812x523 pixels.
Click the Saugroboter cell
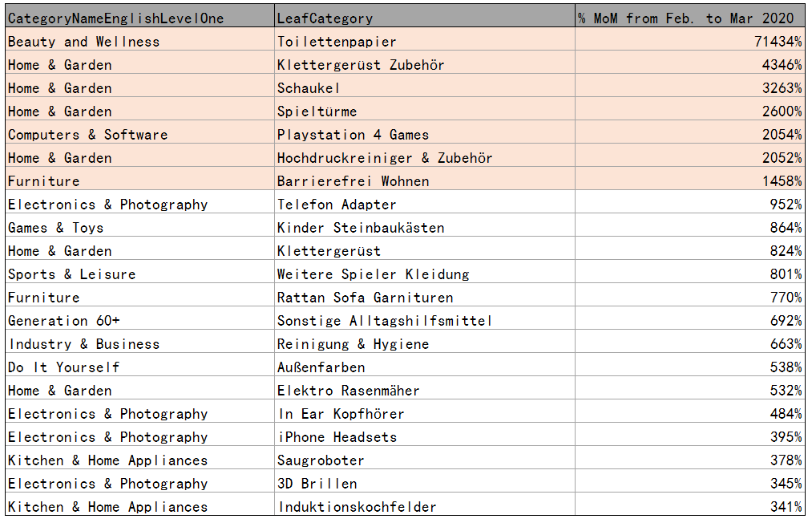[x=321, y=460]
